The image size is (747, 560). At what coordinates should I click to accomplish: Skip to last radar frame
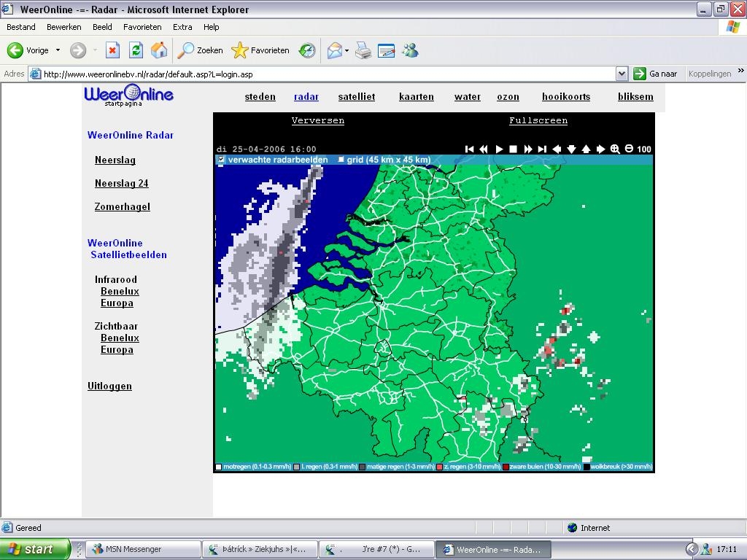[x=542, y=149]
